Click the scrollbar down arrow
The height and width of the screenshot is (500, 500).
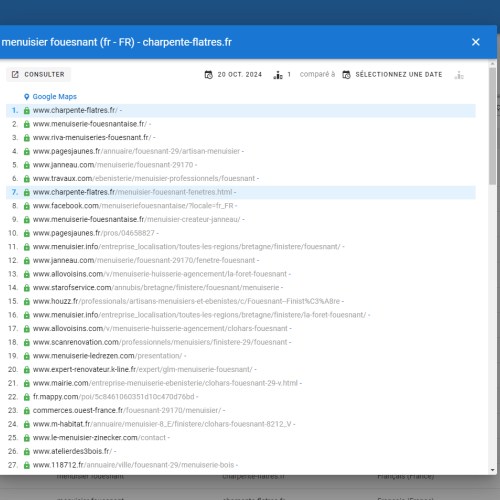coord(493,470)
